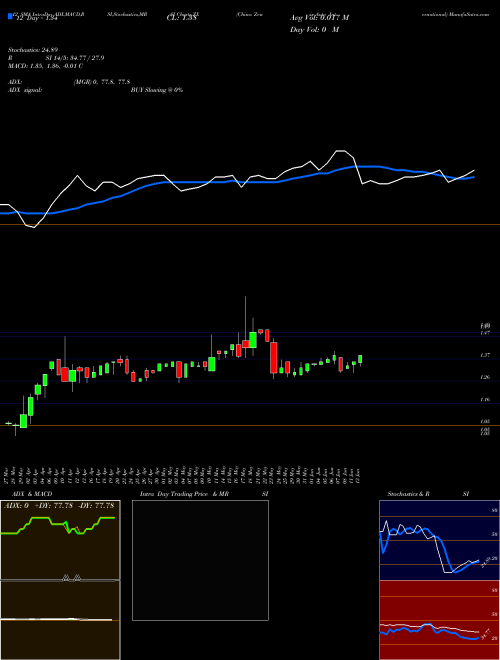Click the red-background RSI chart panel
The width and height of the screenshot is (500, 660).
point(439,620)
